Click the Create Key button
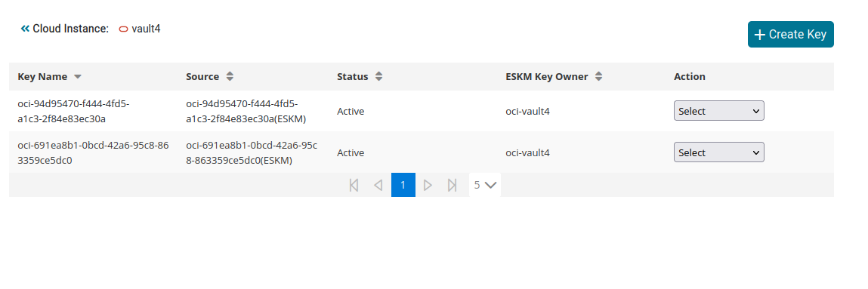This screenshot has width=868, height=289. (x=790, y=34)
